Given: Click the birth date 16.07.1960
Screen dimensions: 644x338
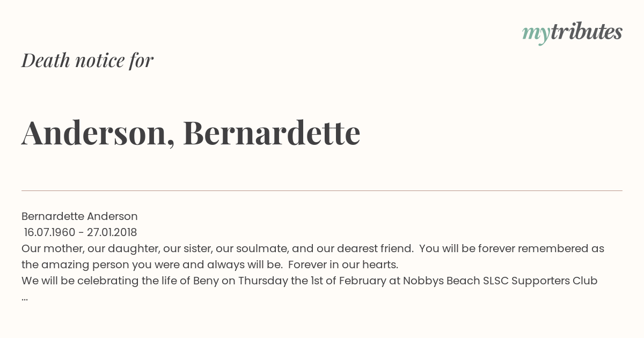Looking at the screenshot, I should tap(50, 232).
